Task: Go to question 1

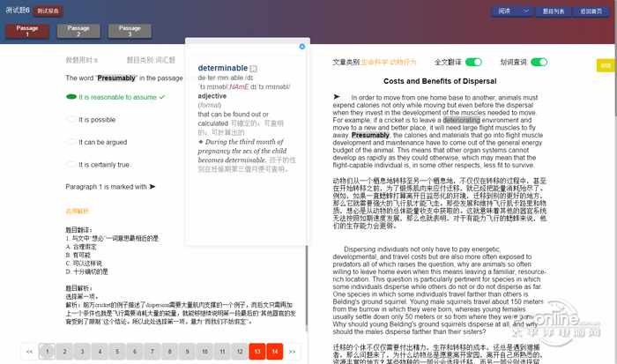Action: (x=48, y=352)
